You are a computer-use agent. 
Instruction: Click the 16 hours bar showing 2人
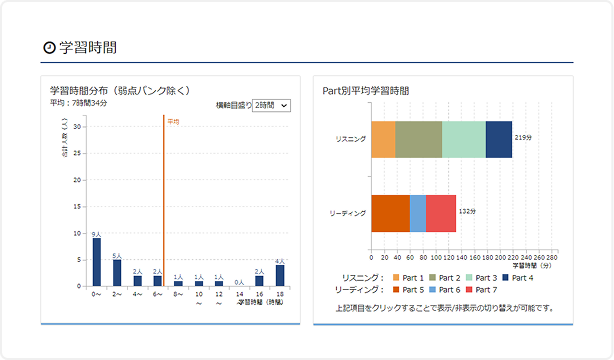(x=259, y=281)
